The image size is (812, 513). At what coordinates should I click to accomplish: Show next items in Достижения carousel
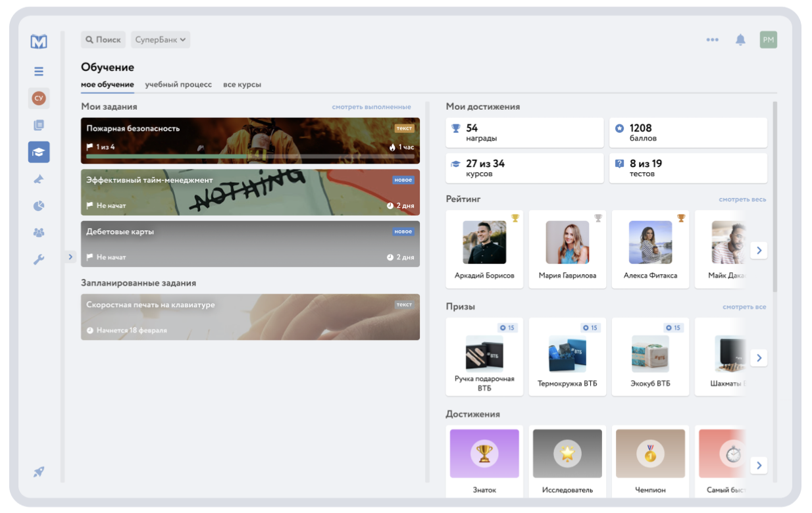(x=759, y=466)
